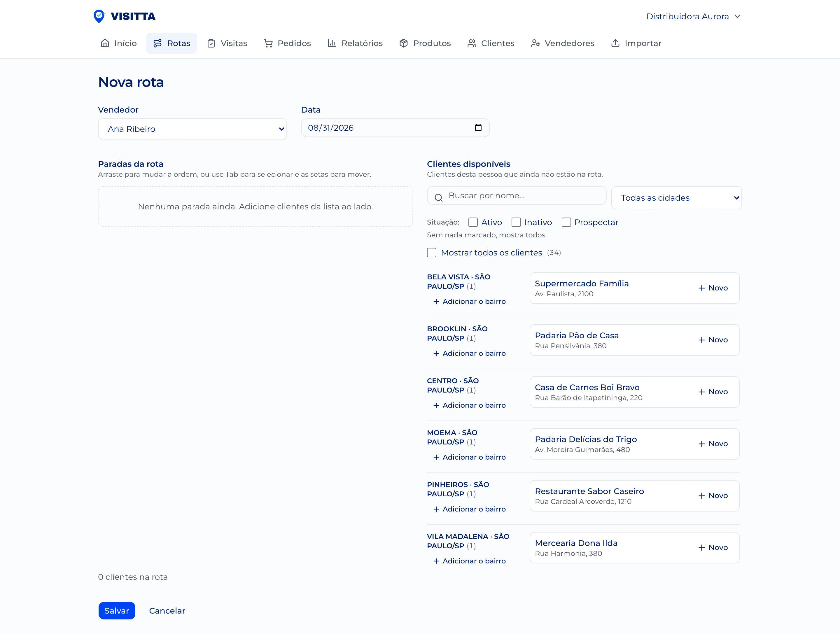Open the Vendedores tab

(563, 43)
